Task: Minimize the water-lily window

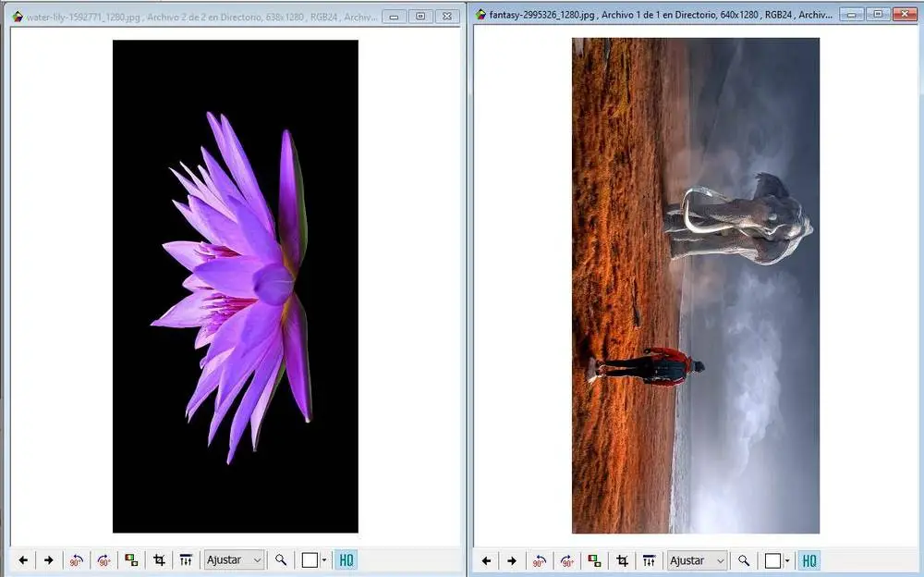Action: click(395, 17)
